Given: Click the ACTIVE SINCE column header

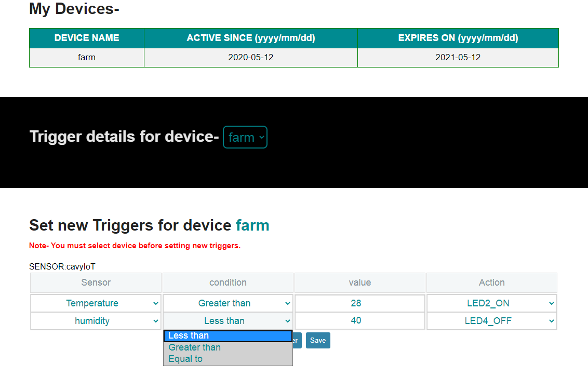Looking at the screenshot, I should coord(251,38).
